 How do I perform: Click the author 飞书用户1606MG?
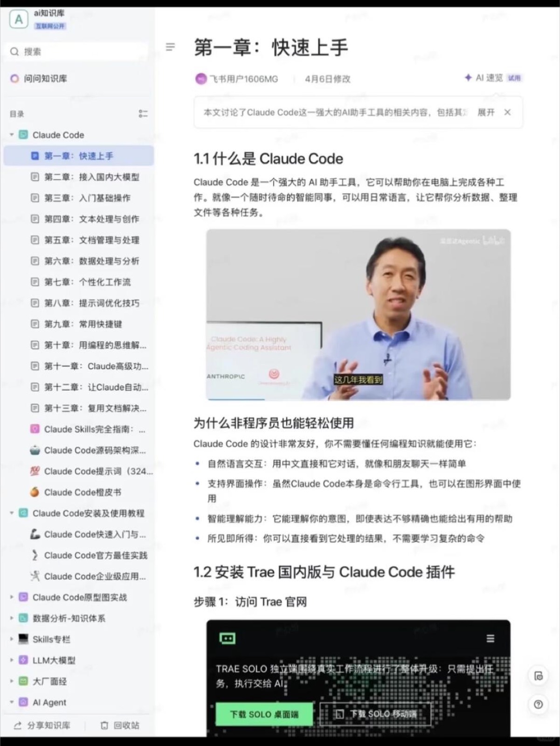coord(237,79)
